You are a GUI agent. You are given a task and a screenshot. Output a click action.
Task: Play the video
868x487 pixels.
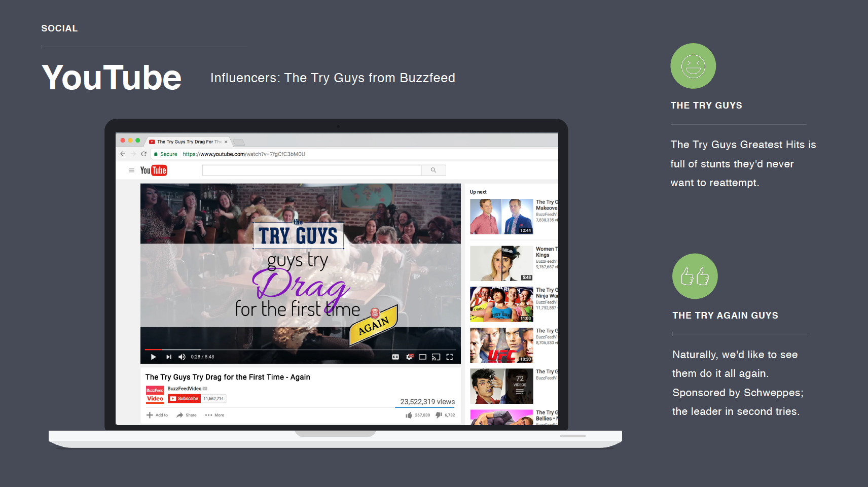153,357
